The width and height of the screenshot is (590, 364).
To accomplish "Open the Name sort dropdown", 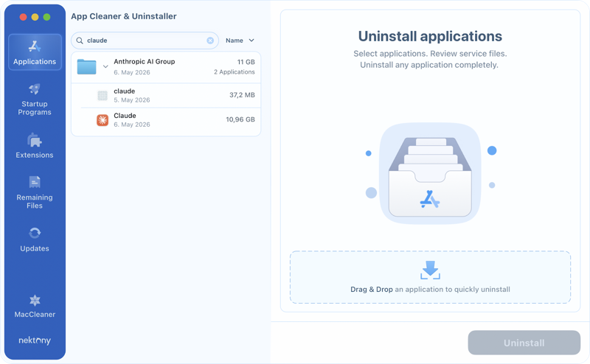I will (240, 41).
